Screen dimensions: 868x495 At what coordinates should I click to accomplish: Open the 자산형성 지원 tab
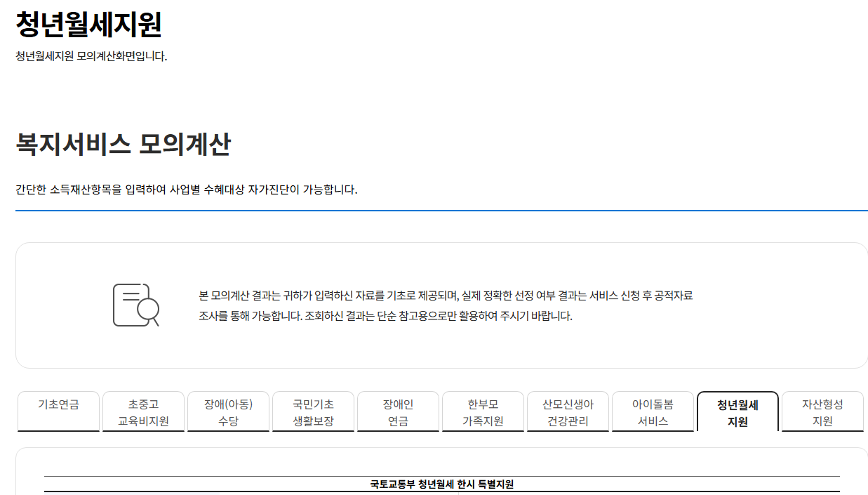coord(822,411)
